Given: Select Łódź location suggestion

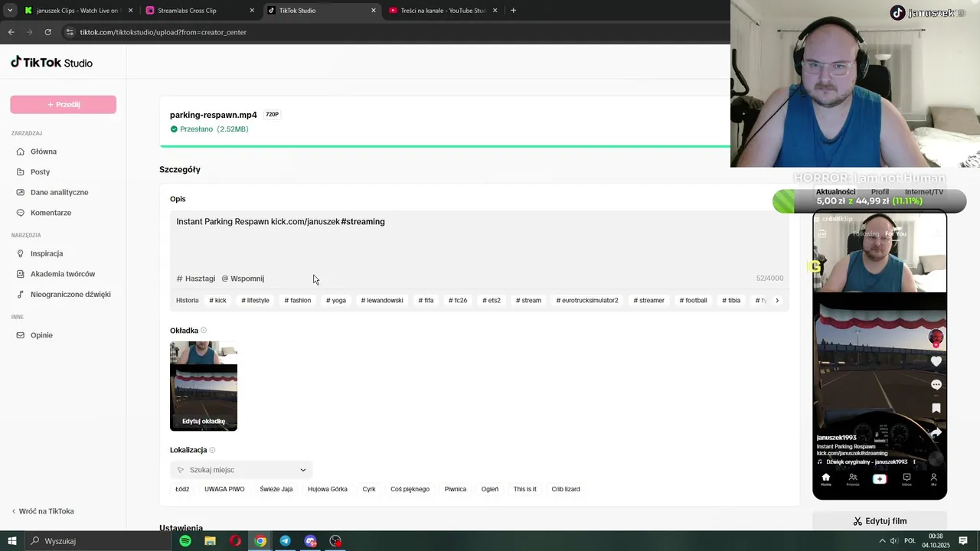Looking at the screenshot, I should click(x=182, y=489).
